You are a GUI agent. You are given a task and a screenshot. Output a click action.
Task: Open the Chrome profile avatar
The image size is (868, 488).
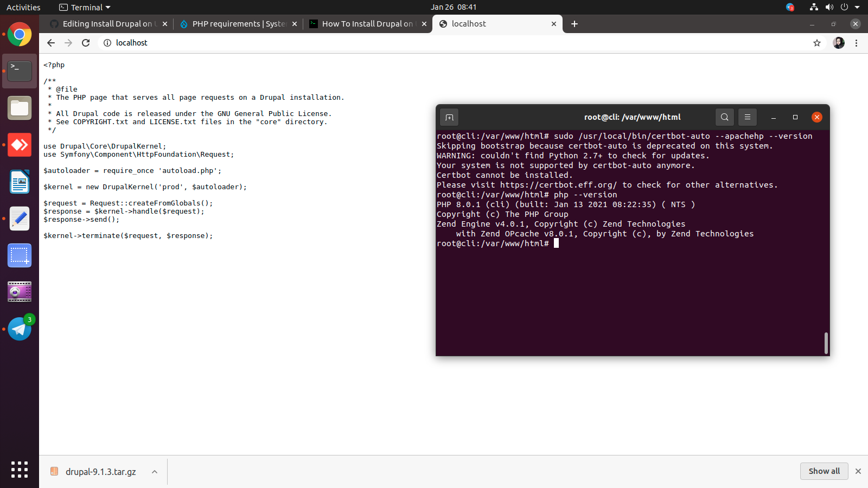839,43
